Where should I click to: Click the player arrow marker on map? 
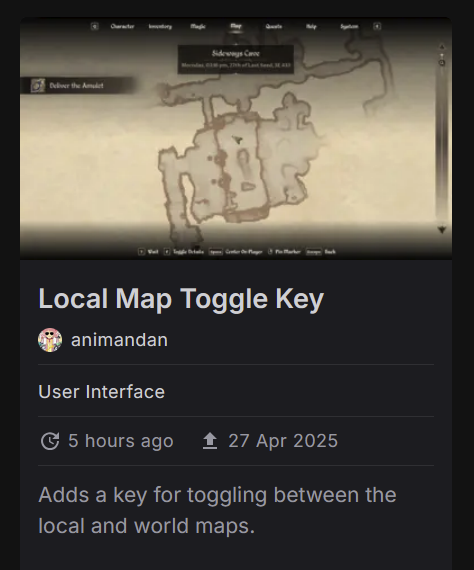point(237,140)
